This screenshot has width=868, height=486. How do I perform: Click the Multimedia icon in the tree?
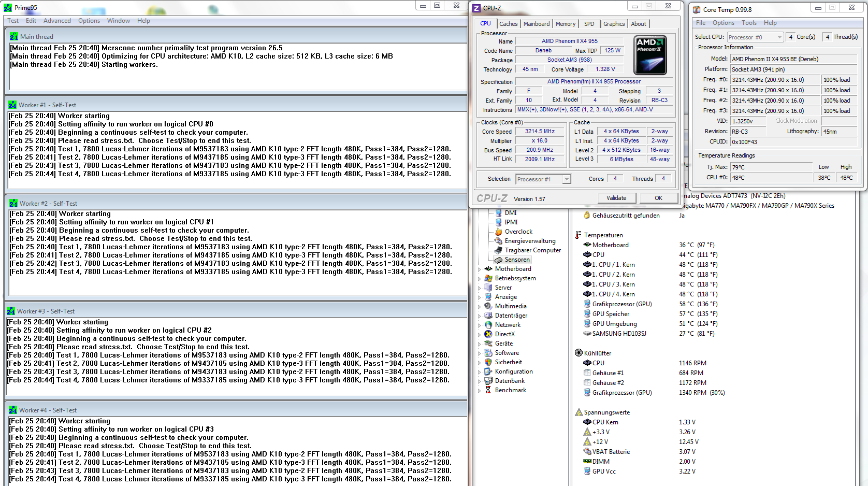(x=488, y=306)
